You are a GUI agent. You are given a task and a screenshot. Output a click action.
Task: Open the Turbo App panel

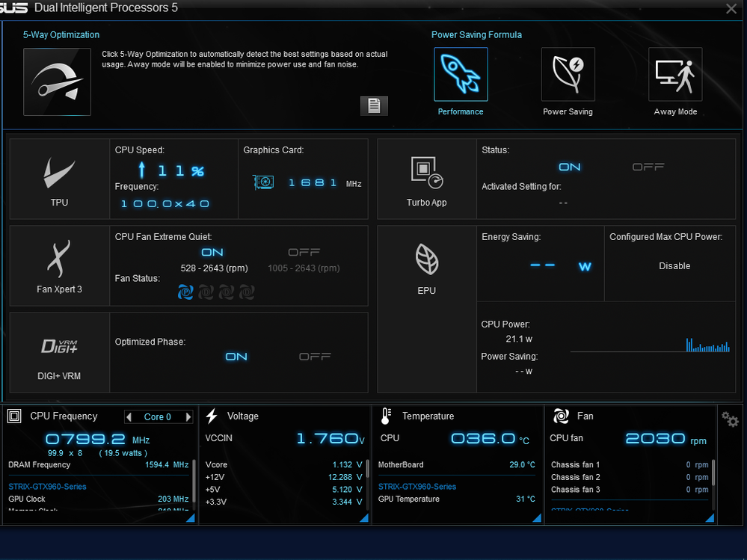427,179
